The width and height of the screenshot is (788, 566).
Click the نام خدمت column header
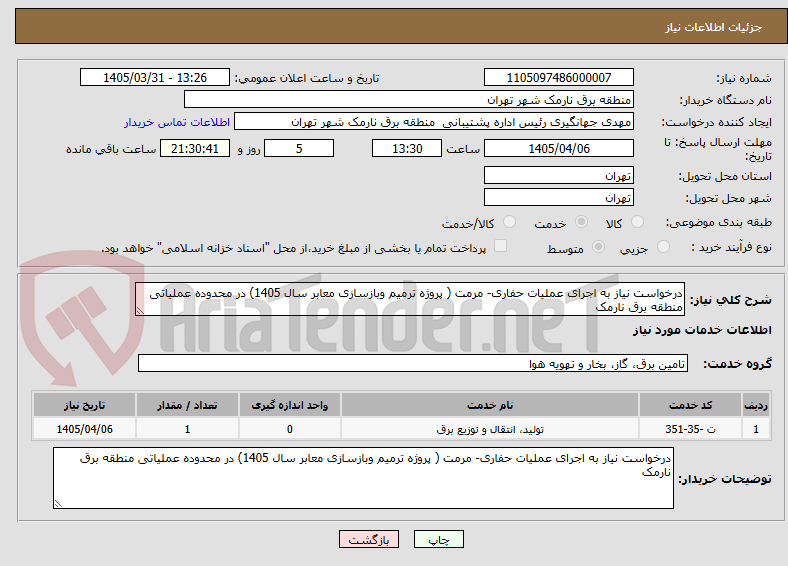point(490,405)
